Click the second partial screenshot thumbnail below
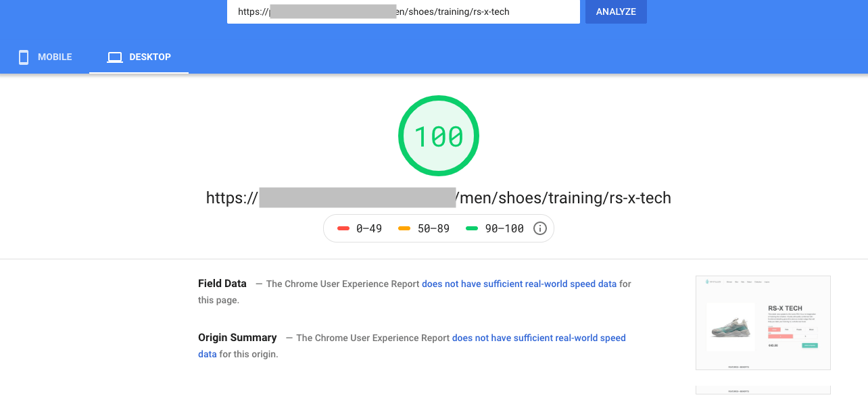The width and height of the screenshot is (868, 410). click(763, 390)
